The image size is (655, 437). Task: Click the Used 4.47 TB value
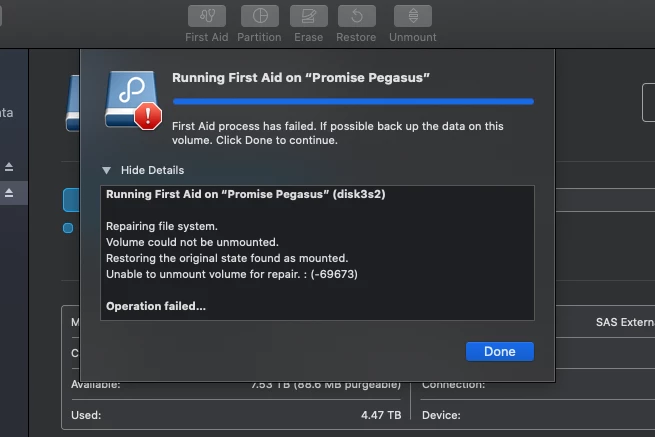coord(381,415)
